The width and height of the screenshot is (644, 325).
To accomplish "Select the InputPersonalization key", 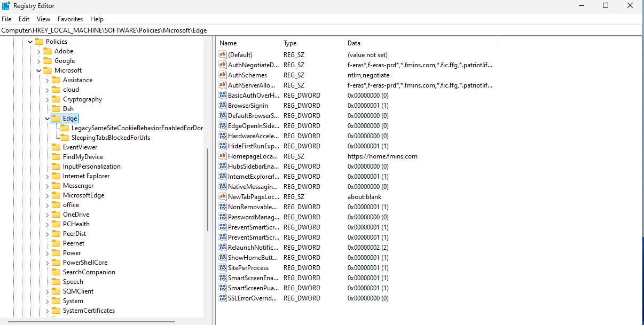I will click(x=92, y=167).
